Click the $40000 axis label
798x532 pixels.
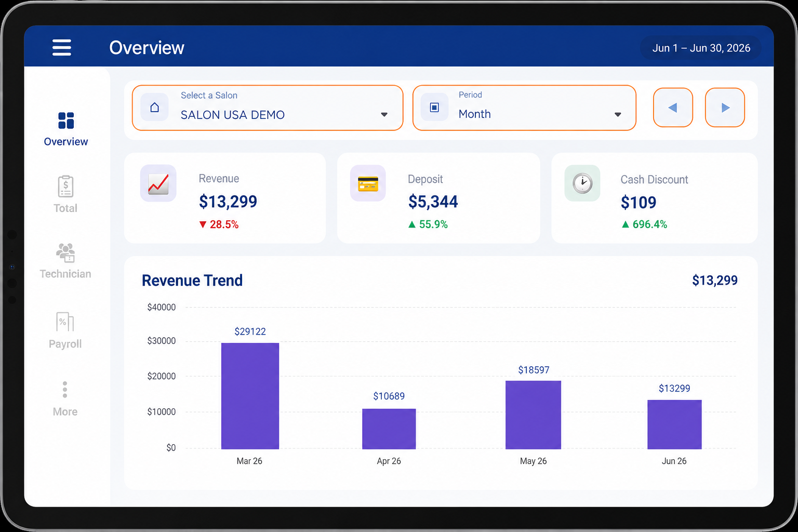[x=162, y=307]
